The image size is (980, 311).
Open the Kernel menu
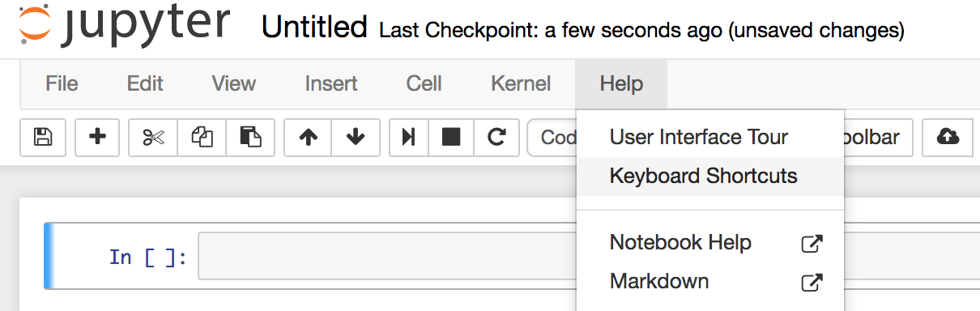pos(521,83)
